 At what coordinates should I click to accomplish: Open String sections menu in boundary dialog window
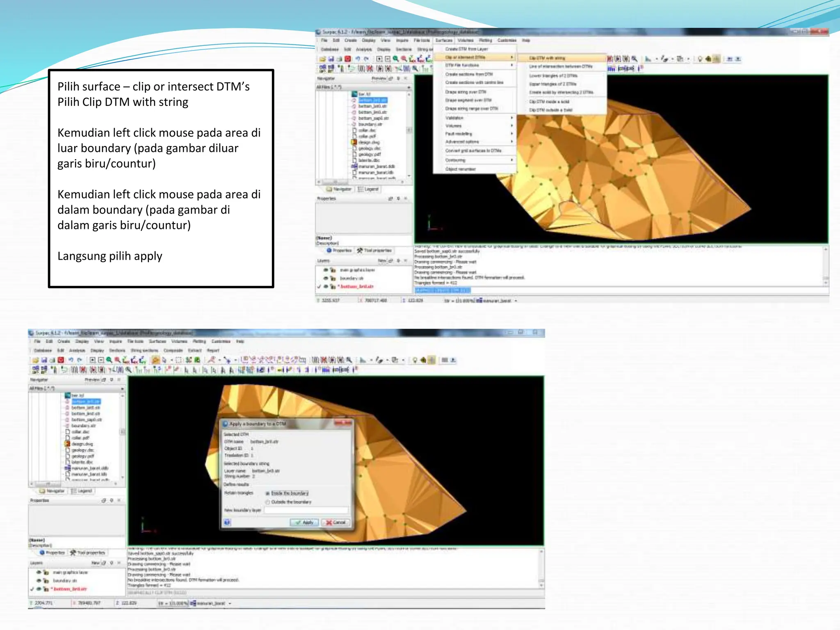[x=144, y=350]
